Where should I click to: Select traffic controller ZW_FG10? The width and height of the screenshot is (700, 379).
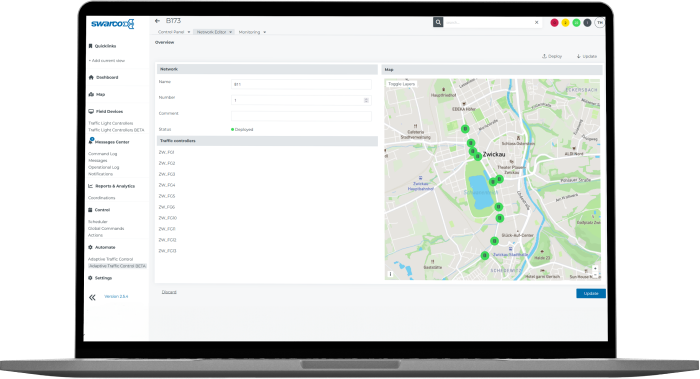[x=167, y=218]
